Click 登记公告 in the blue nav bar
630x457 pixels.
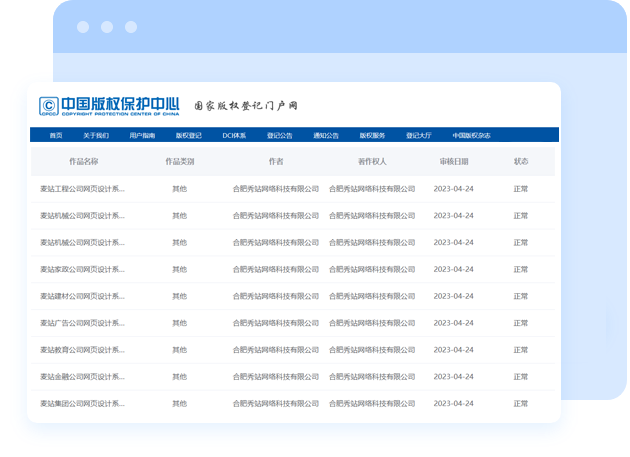[x=280, y=135]
